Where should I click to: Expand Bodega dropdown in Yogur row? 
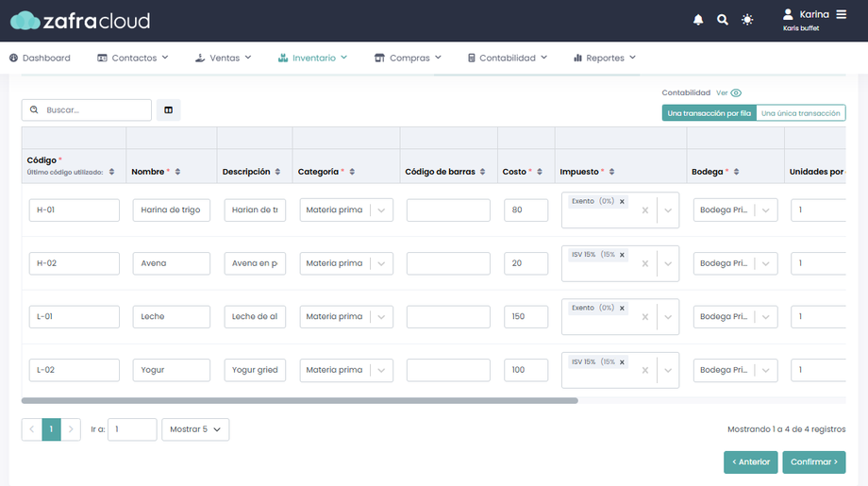pyautogui.click(x=765, y=370)
